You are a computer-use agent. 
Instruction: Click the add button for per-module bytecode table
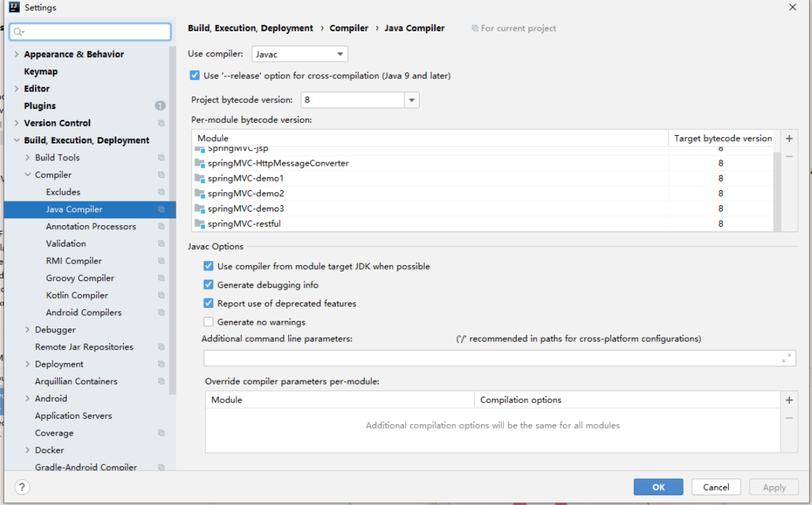point(789,139)
